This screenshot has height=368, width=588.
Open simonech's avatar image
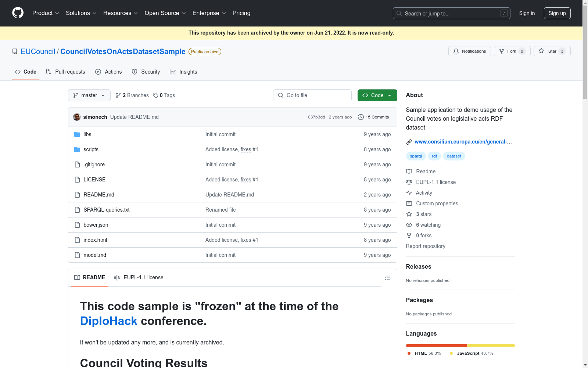(77, 117)
